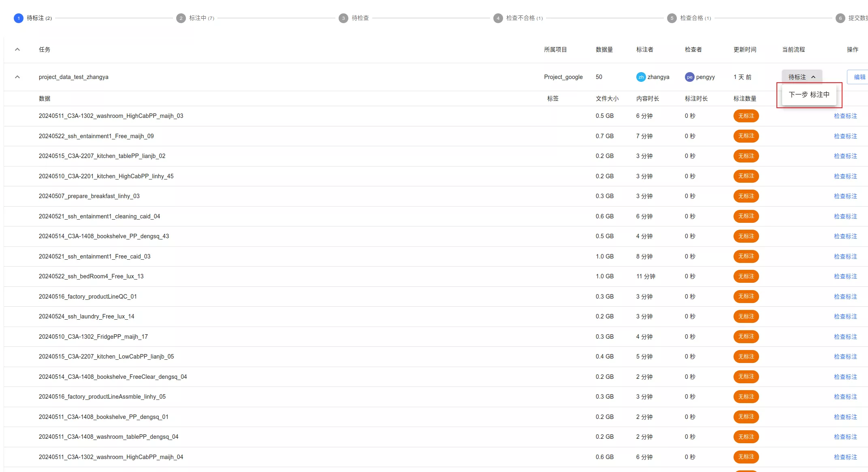
Task: Open 待标注 current workflow dropdown
Action: click(802, 77)
